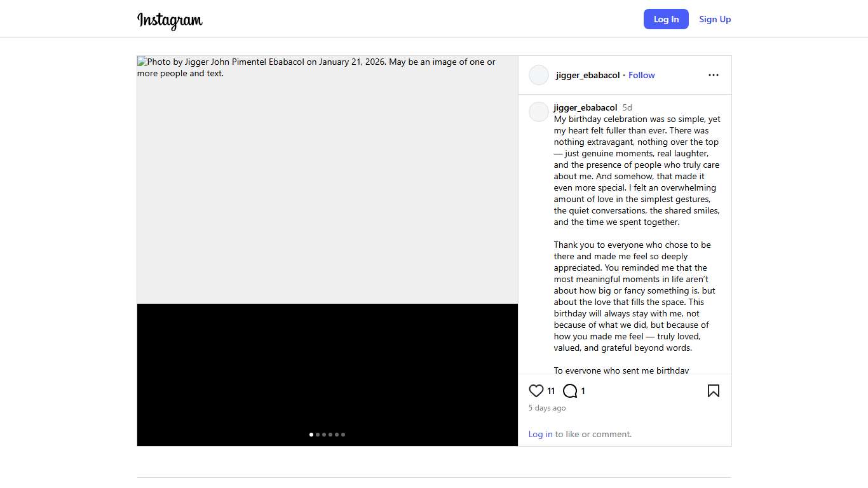The image size is (868, 488).
Task: Open the Sign Up link
Action: pos(715,19)
